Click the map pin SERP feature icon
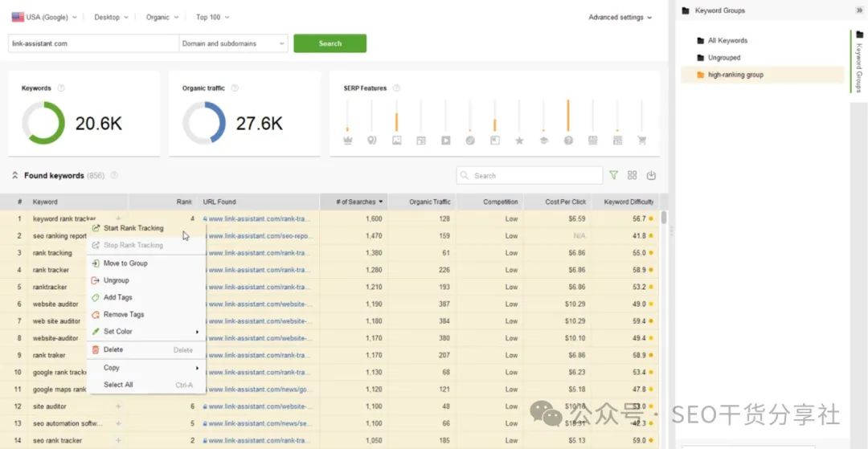The height and width of the screenshot is (449, 868). (372, 141)
